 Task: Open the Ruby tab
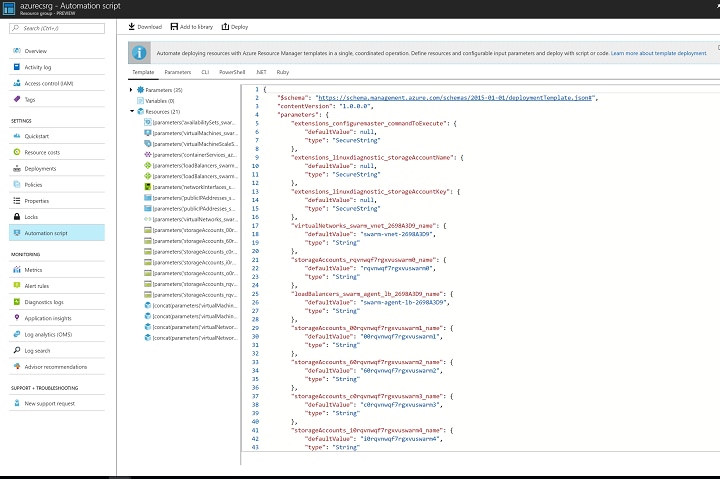click(x=282, y=72)
